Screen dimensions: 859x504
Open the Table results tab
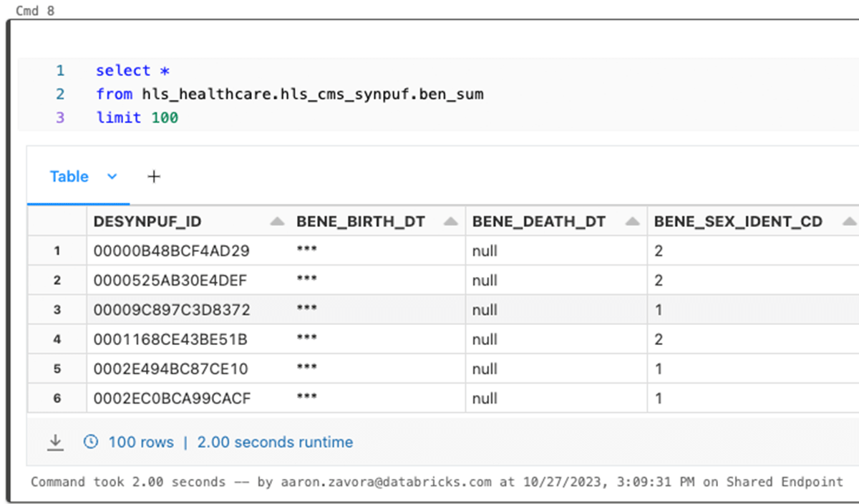point(69,176)
